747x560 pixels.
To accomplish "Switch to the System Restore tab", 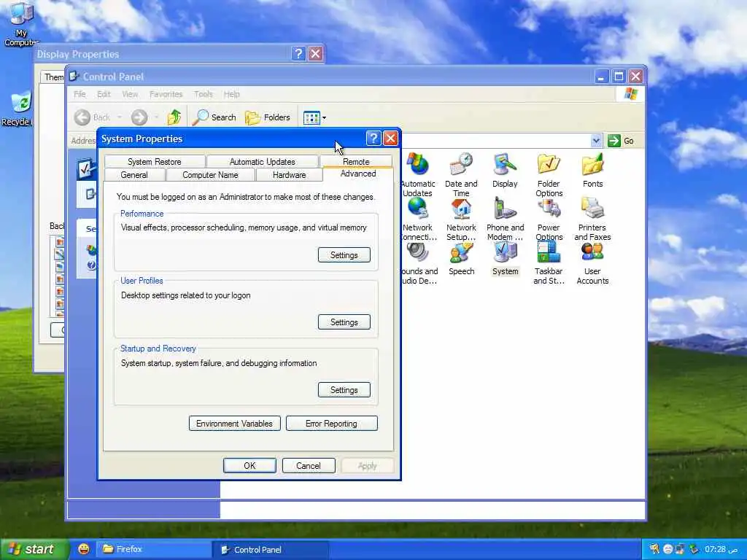I will click(x=155, y=161).
